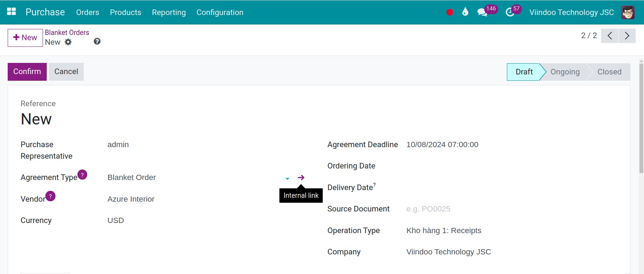Go to next record arrow
This screenshot has width=644, height=274.
coord(627,36)
